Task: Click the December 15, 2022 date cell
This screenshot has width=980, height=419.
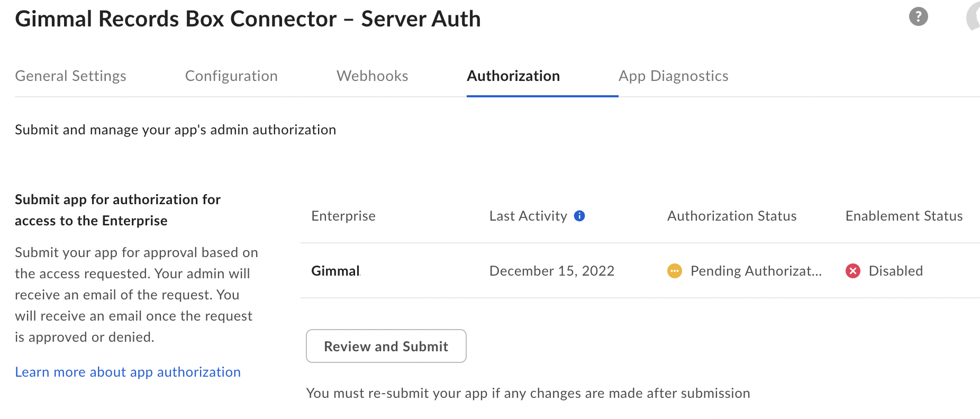Action: [x=551, y=271]
